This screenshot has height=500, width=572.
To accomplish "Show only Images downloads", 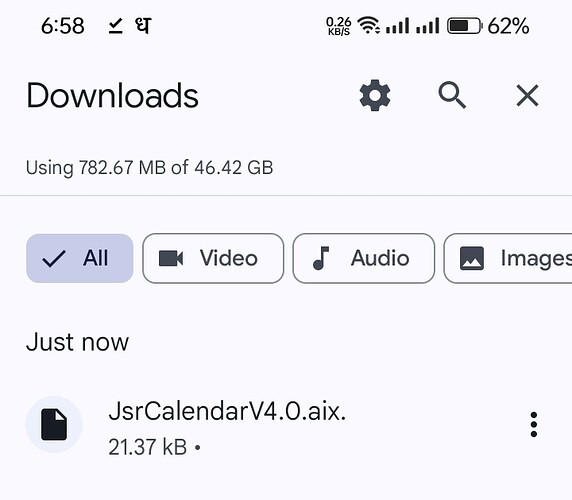I will 508,258.
